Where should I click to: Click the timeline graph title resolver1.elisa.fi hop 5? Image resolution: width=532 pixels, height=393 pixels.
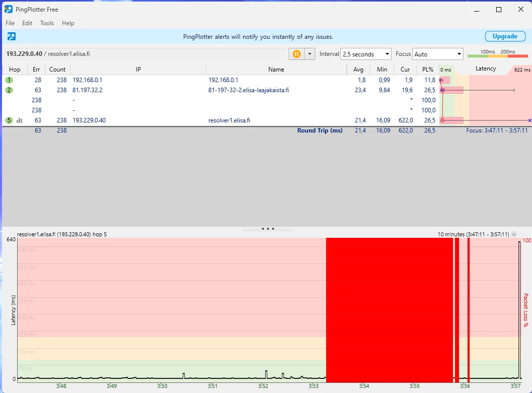62,234
